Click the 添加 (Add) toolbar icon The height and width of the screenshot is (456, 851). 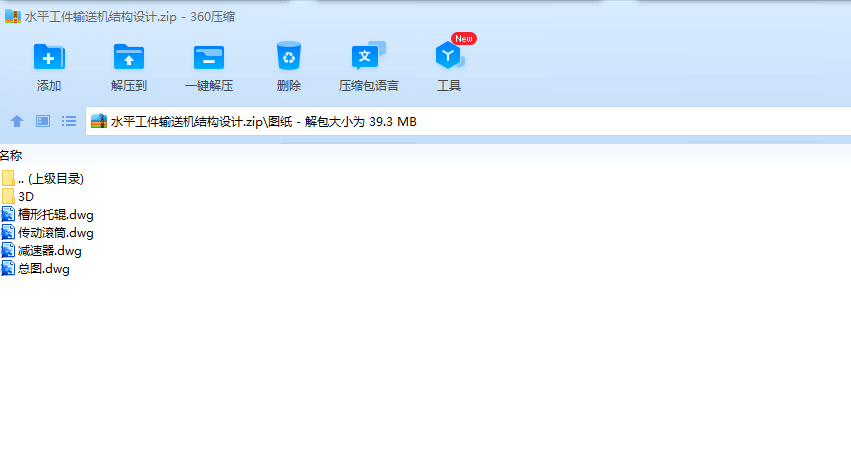(x=49, y=56)
